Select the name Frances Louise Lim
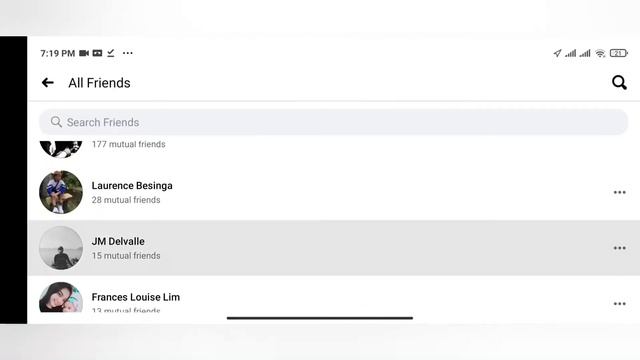Viewport: 640px width, 360px height. pyautogui.click(x=136, y=297)
